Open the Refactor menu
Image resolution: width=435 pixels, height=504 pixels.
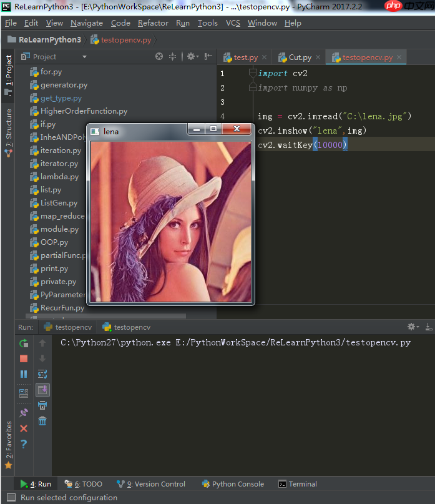pyautogui.click(x=153, y=23)
